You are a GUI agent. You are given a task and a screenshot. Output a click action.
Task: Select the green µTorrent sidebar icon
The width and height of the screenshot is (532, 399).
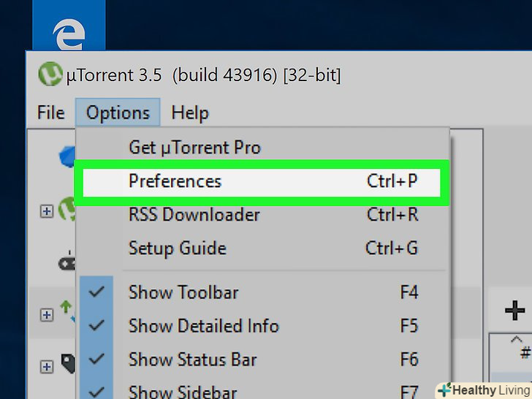[x=67, y=210]
